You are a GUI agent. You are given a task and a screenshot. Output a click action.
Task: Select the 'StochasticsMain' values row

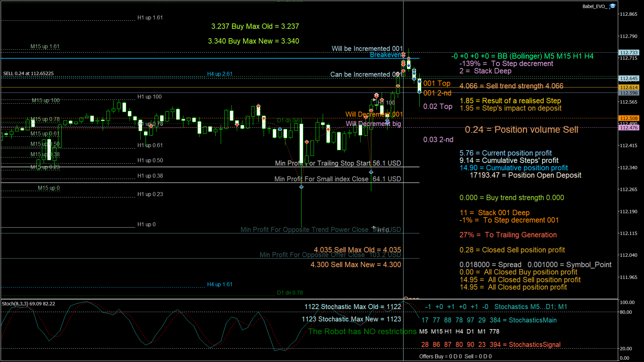[489, 320]
